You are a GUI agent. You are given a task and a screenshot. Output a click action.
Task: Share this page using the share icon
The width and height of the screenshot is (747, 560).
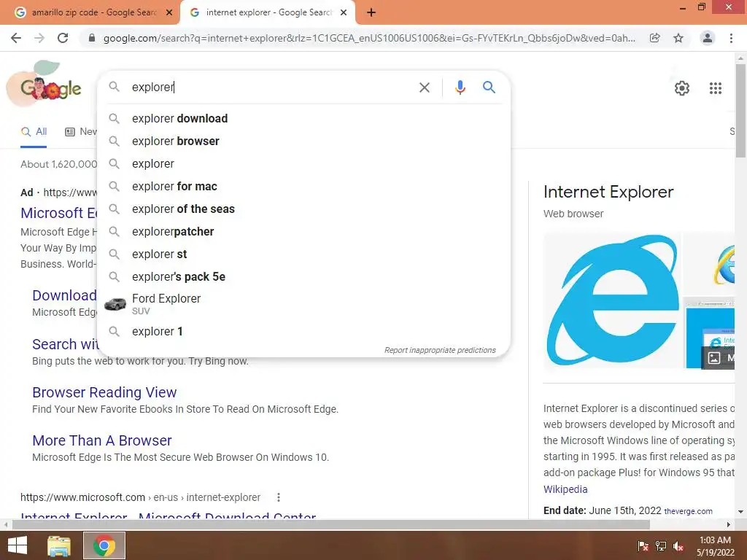point(655,38)
